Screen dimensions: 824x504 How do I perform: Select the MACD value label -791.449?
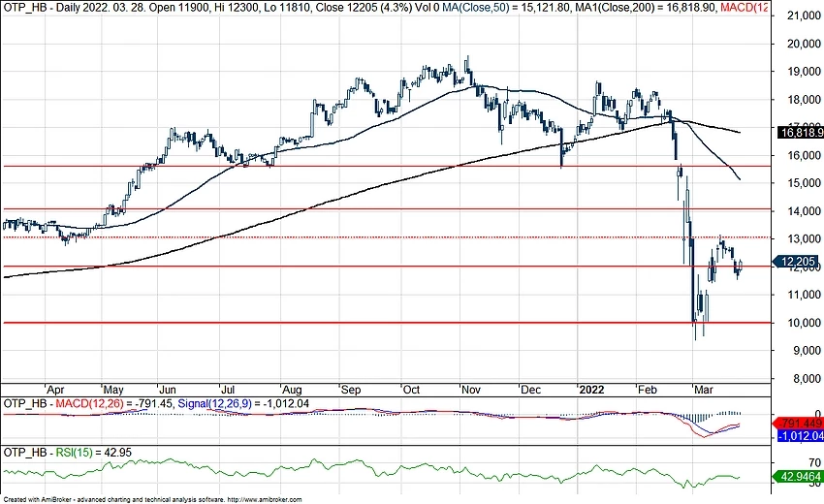[799, 424]
